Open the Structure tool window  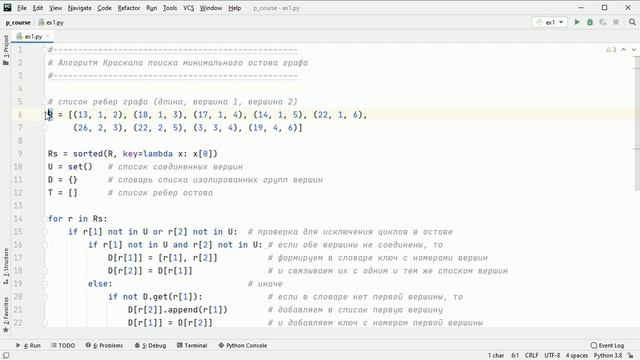coord(6,267)
